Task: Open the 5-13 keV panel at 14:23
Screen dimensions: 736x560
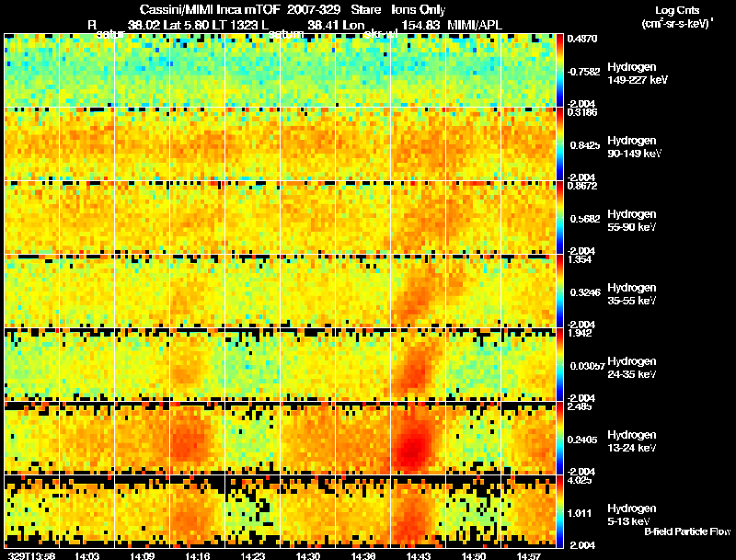Action: [x=252, y=511]
